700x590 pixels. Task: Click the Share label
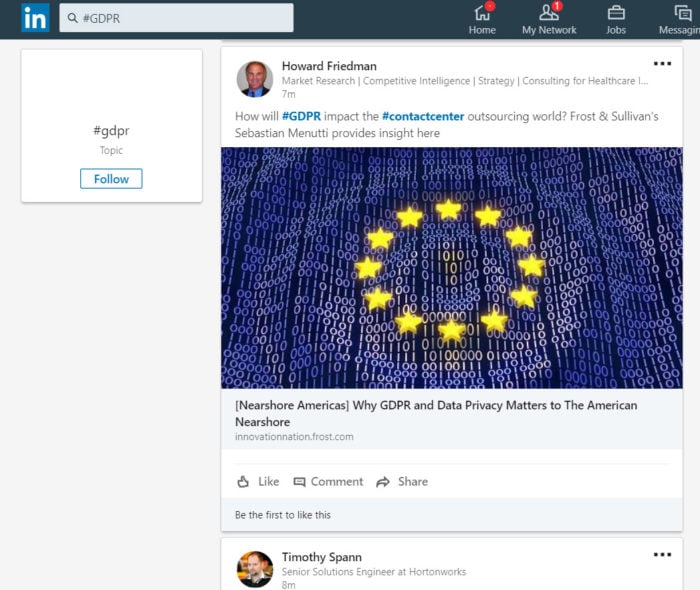[413, 482]
